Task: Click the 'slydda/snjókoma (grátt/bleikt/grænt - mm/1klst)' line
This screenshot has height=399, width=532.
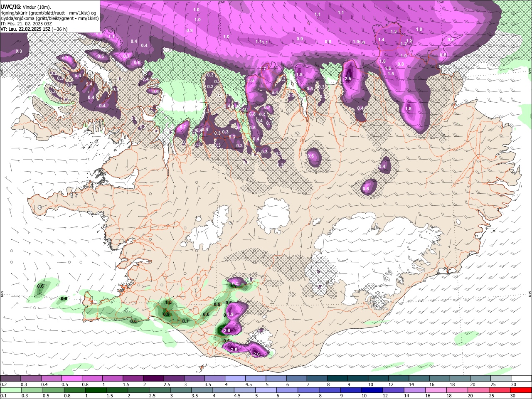Action: 49,18
